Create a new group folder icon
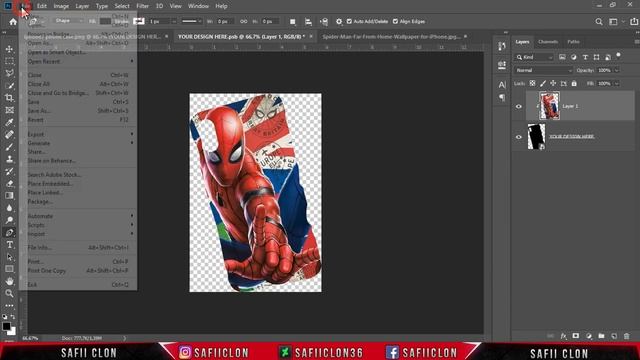The height and width of the screenshot is (360, 640). 601,336
